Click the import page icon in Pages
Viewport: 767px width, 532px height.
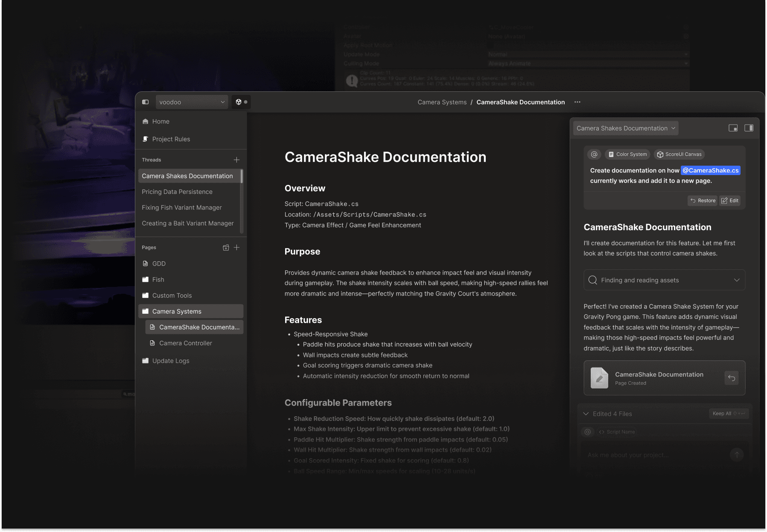(226, 248)
